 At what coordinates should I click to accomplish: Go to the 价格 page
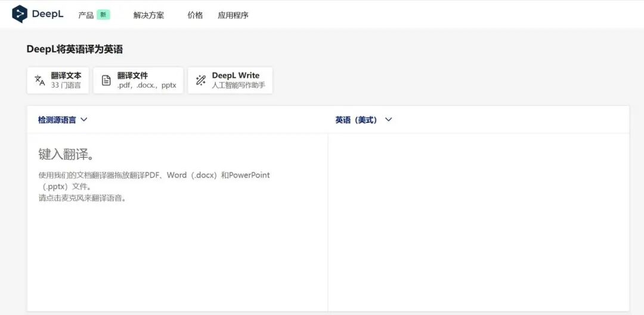coord(195,15)
